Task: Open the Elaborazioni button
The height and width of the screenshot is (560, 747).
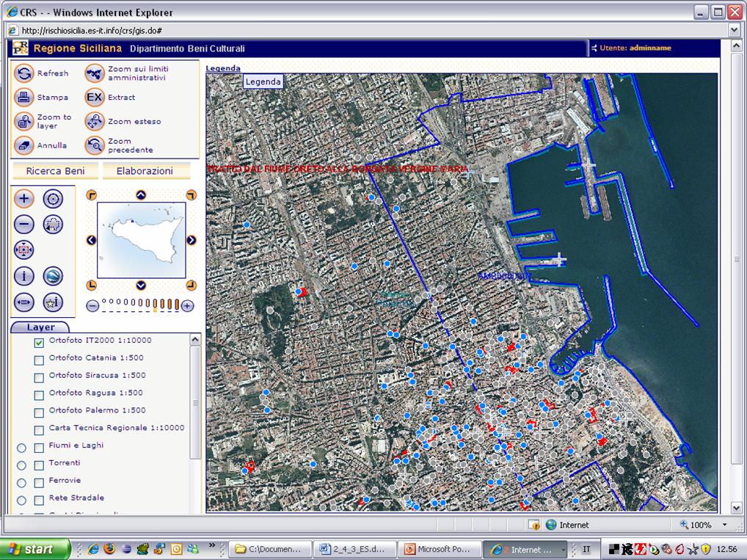Action: [x=146, y=171]
